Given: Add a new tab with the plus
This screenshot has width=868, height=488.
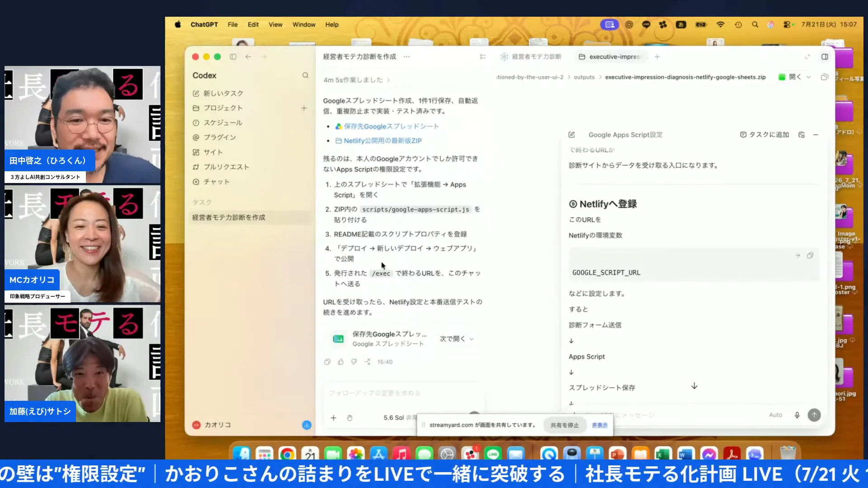Looking at the screenshot, I should (657, 56).
